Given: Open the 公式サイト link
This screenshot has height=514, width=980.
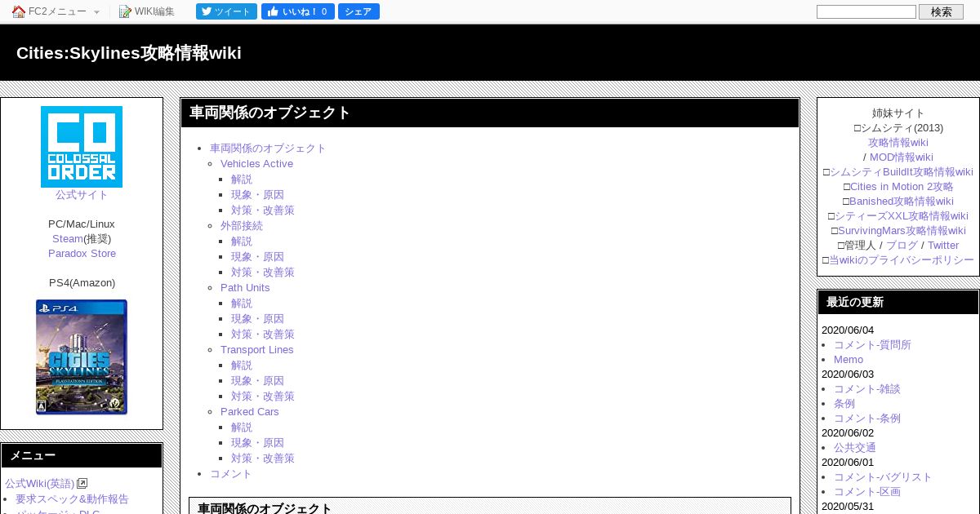Looking at the screenshot, I should 82,195.
